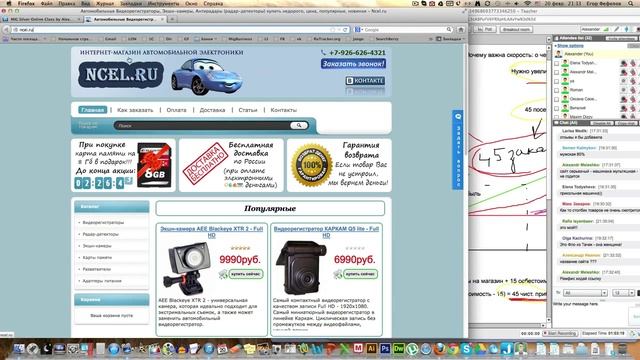The width and height of the screenshot is (640, 360).
Task: Click the blue side tab Задать вопрос
Action: 458,150
